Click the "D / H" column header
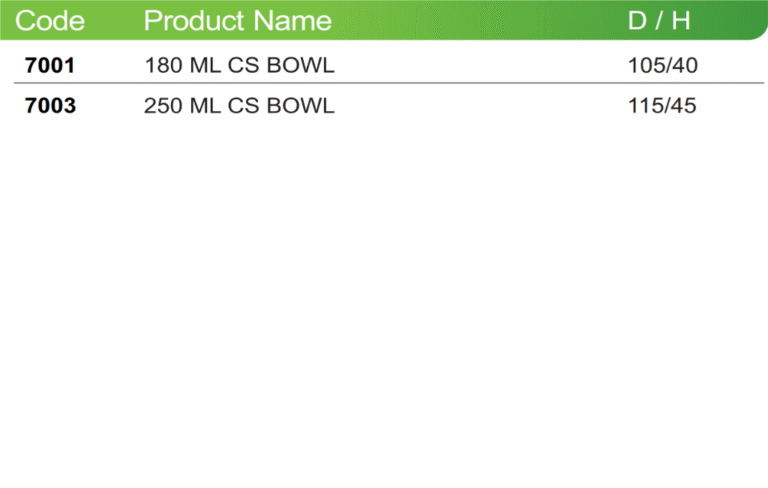The width and height of the screenshot is (768, 488). point(659,21)
